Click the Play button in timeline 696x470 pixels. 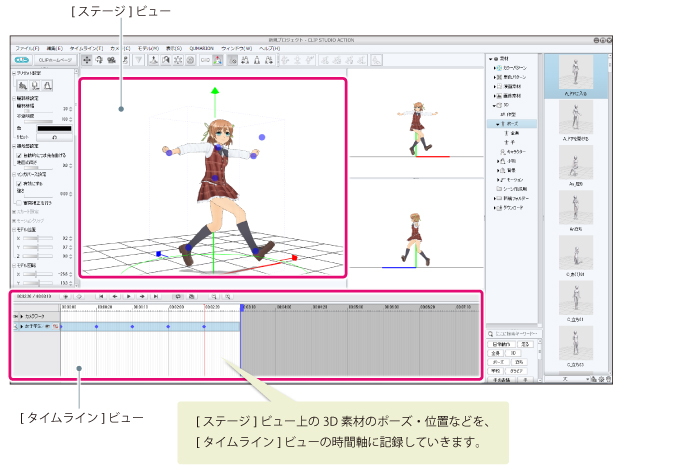[129, 297]
